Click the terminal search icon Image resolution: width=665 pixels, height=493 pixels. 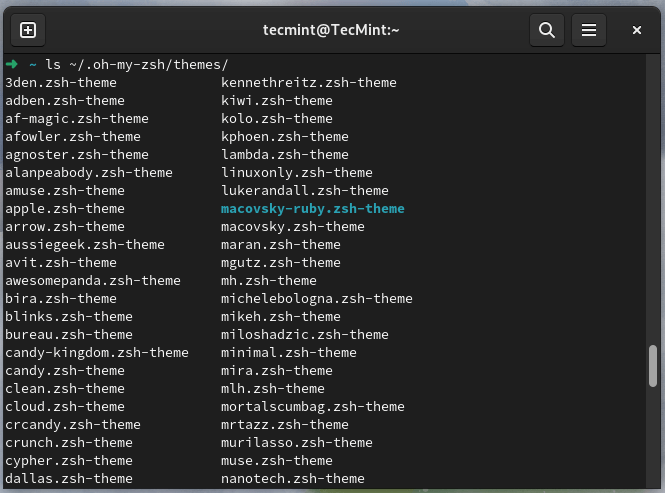tap(547, 30)
